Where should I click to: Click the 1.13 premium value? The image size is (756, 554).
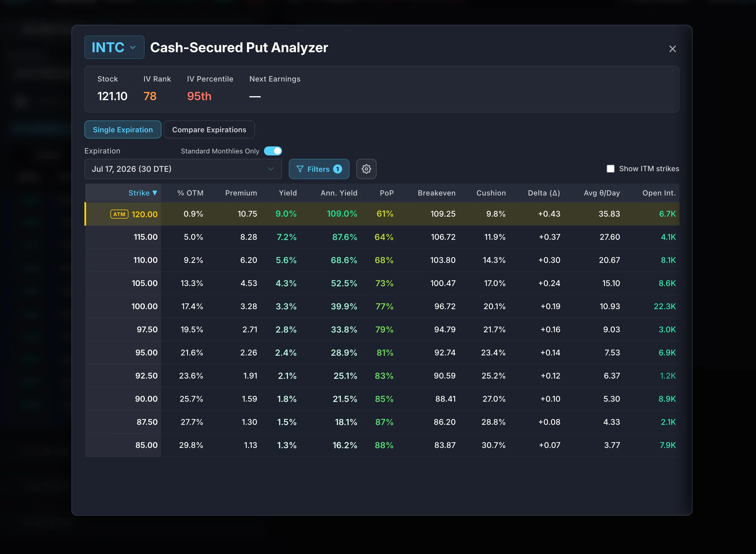250,445
